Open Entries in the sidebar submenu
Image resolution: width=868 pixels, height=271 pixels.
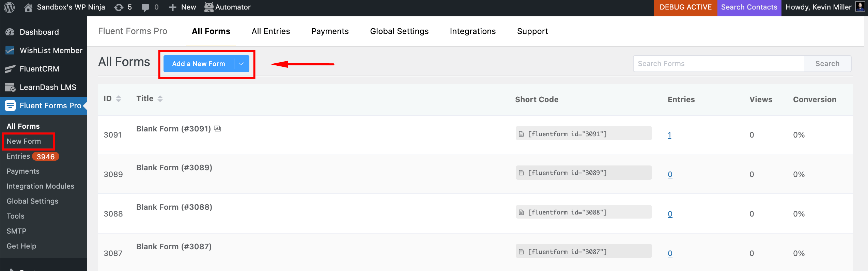tap(18, 156)
